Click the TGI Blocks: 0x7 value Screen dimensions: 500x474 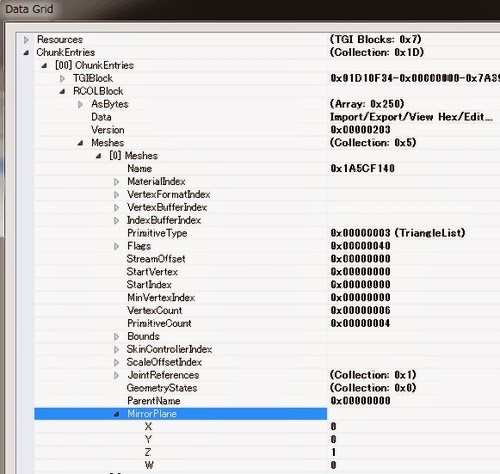click(x=376, y=40)
